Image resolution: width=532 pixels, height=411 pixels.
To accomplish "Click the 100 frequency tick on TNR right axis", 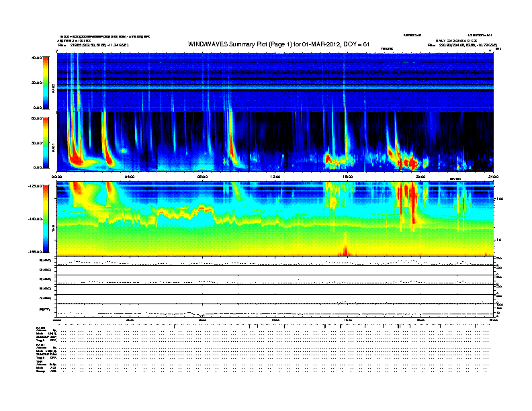I will (x=500, y=199).
